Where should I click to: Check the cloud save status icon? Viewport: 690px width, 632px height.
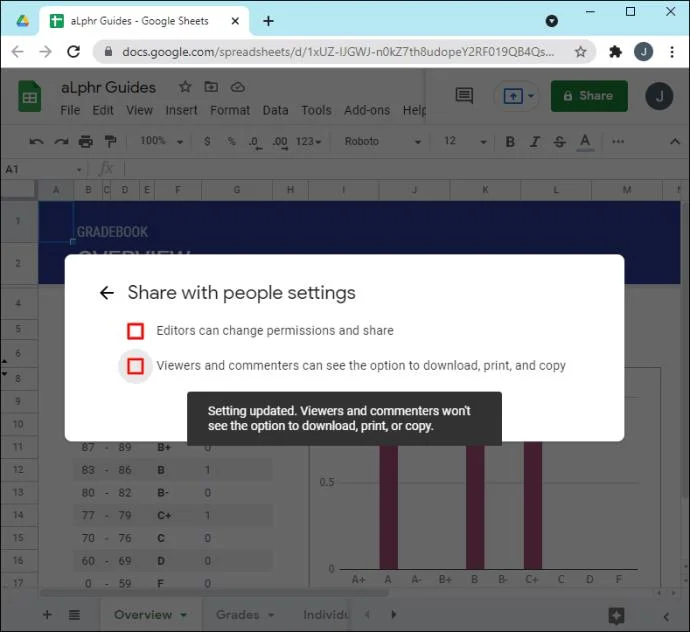(x=238, y=87)
